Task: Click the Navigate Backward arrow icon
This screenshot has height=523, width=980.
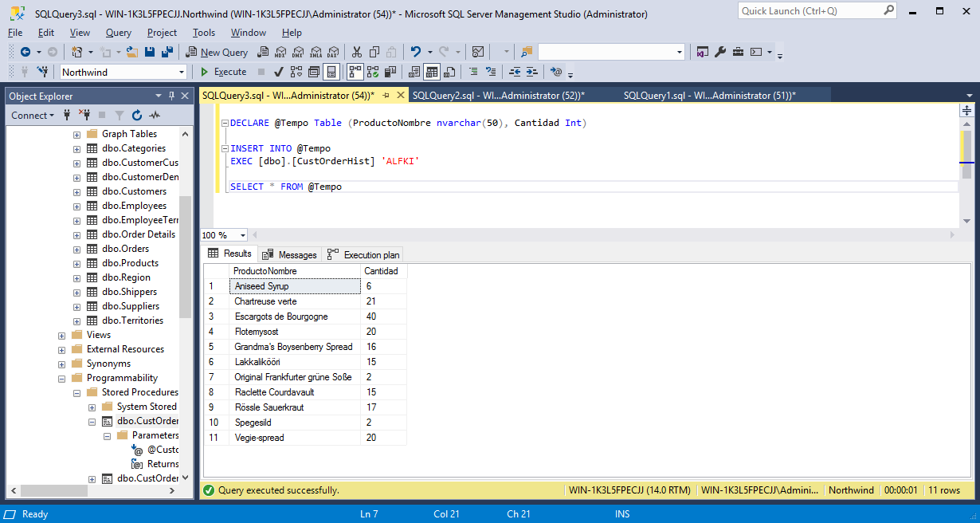Action: (26, 52)
